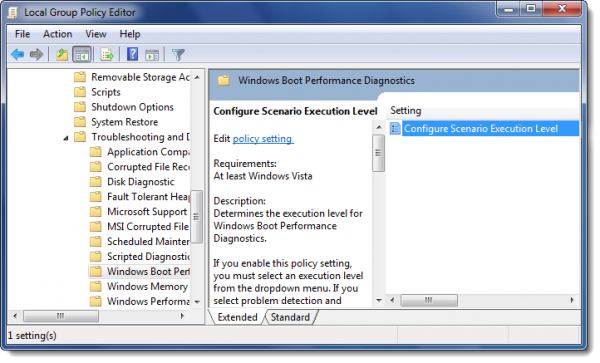This screenshot has width=600, height=363.
Task: Open Help via the blue question-mark icon
Action: [132, 54]
